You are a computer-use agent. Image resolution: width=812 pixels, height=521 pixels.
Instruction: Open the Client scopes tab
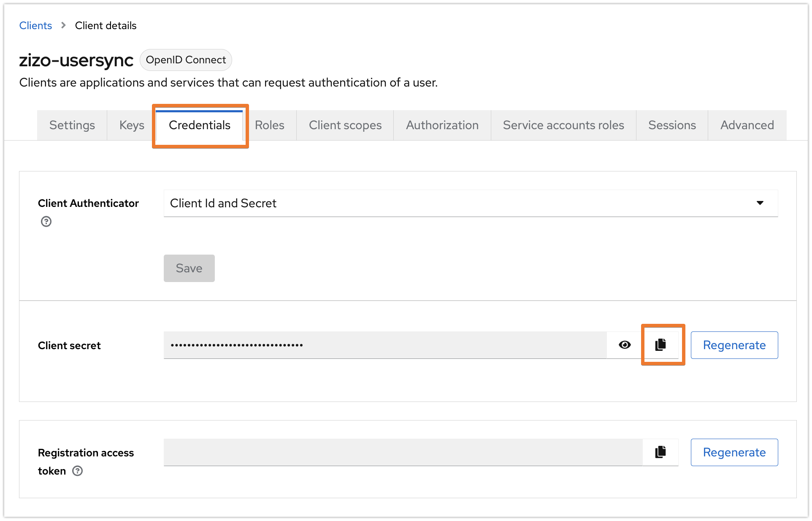coord(345,125)
